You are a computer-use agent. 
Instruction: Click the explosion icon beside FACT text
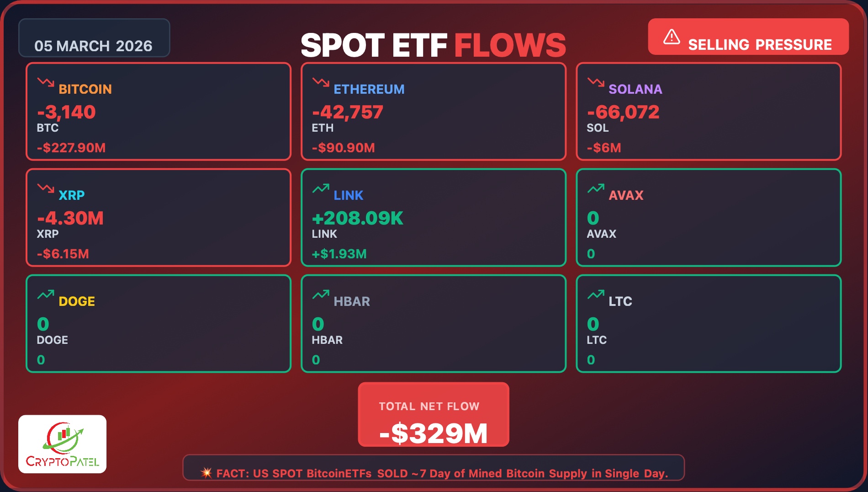(206, 473)
